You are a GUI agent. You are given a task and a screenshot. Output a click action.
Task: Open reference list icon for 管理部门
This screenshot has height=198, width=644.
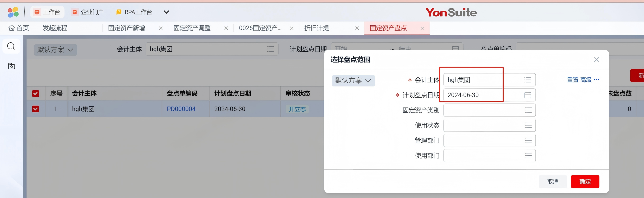pos(528,141)
